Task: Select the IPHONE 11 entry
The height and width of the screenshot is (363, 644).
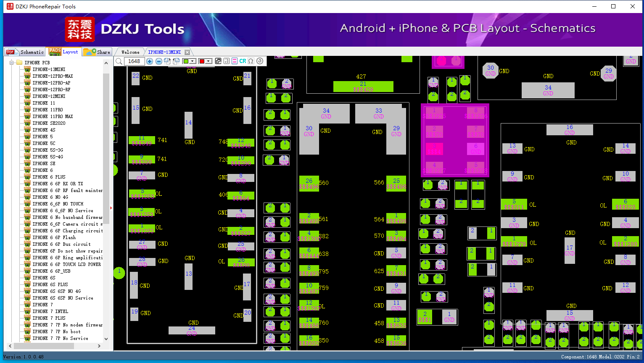Action: tap(44, 103)
